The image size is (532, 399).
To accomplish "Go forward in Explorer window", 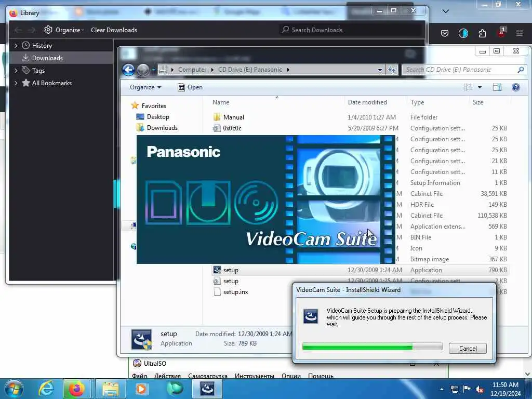I will pyautogui.click(x=143, y=70).
